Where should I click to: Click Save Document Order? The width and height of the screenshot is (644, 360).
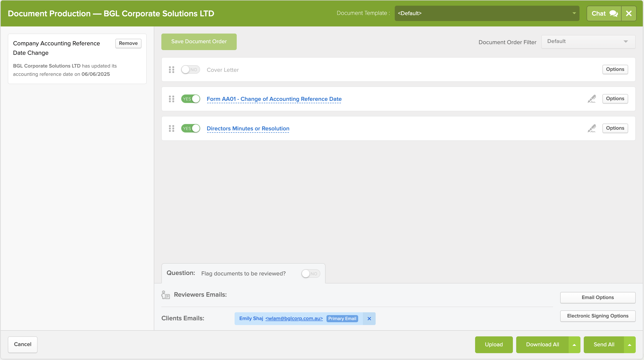199,42
